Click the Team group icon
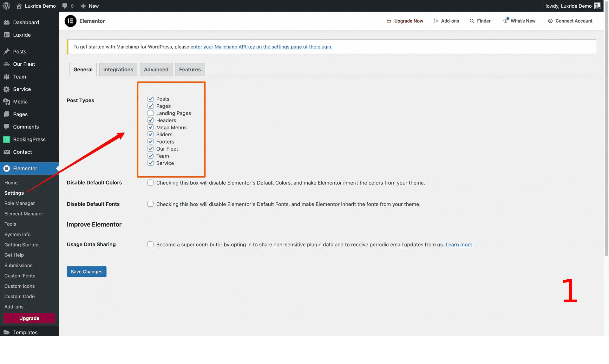Image resolution: width=609 pixels, height=364 pixels. pyautogui.click(x=7, y=77)
